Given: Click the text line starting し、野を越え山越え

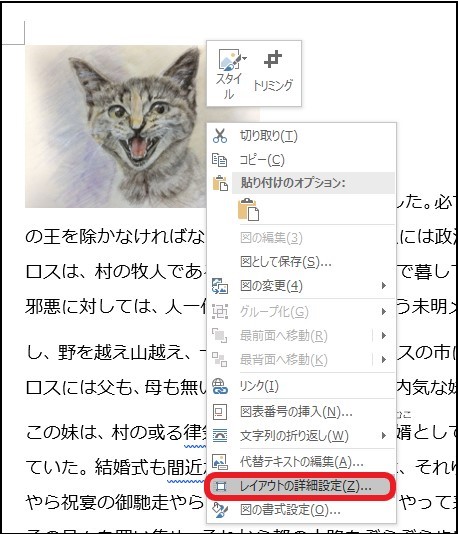Looking at the screenshot, I should tap(116, 352).
